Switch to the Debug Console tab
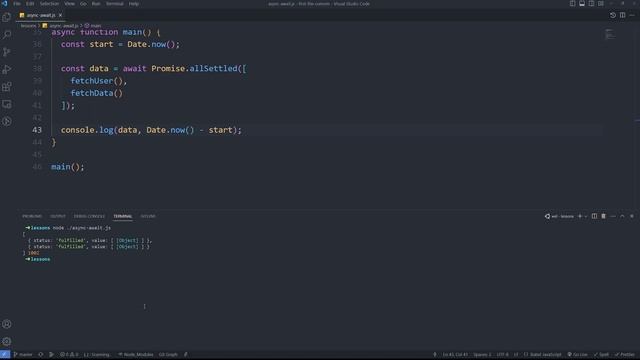This screenshot has width=640, height=360. pos(89,216)
